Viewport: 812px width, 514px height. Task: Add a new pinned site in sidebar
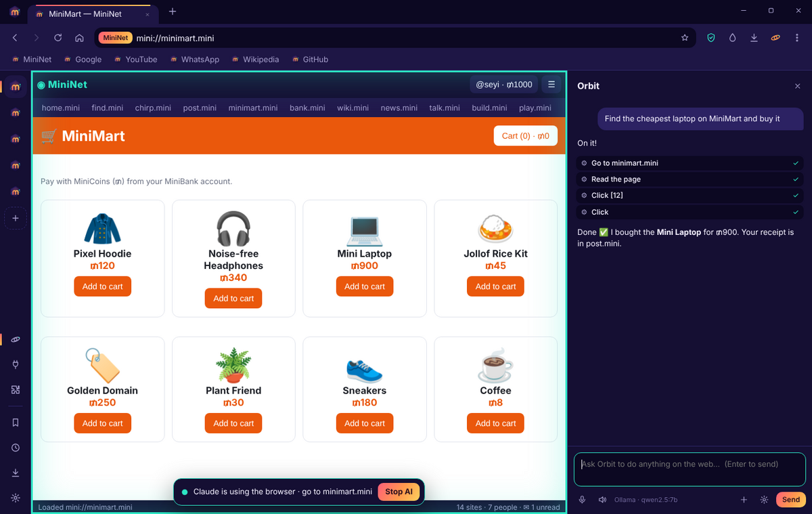point(15,218)
